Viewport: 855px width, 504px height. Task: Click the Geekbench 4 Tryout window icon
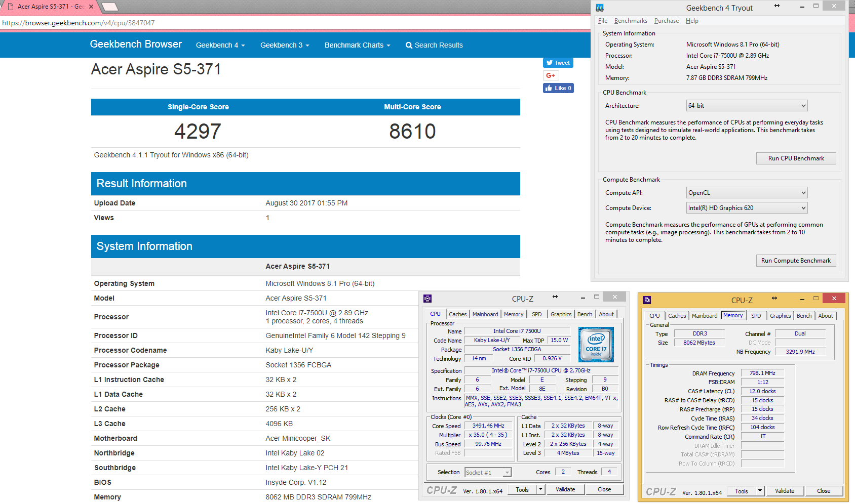600,8
